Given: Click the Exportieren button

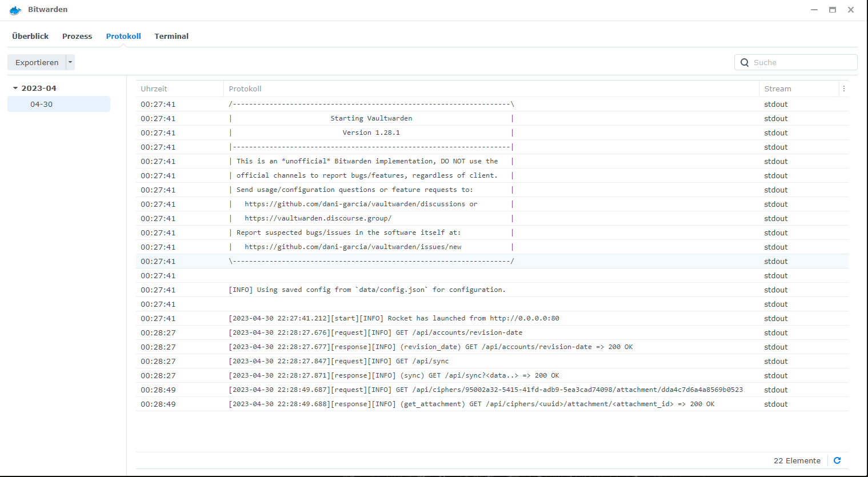Looking at the screenshot, I should point(37,62).
